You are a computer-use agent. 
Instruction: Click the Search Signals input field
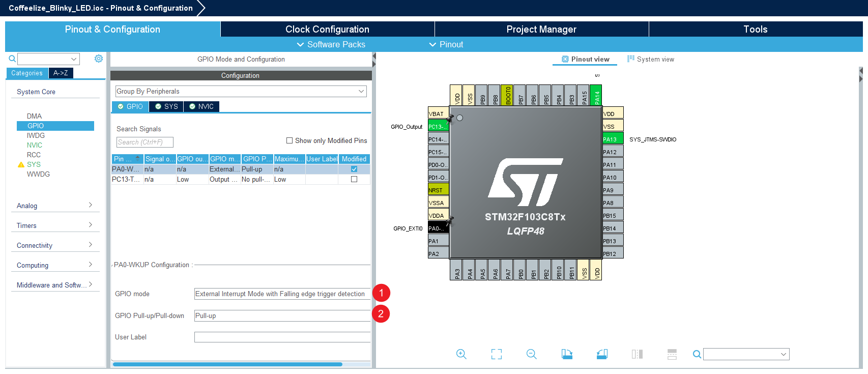point(144,142)
